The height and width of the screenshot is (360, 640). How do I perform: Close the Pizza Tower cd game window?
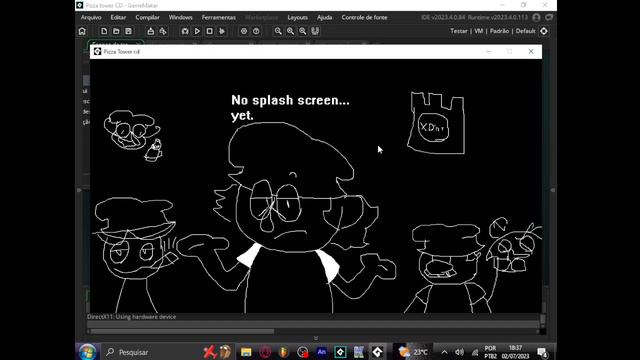click(531, 51)
